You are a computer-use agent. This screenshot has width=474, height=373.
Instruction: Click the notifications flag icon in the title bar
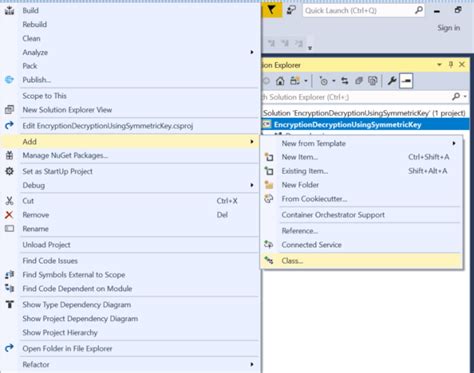point(272,10)
